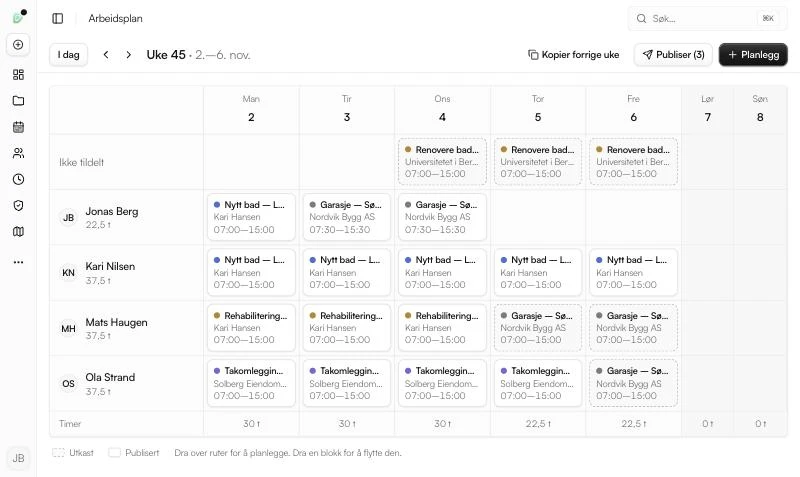Open the people icon in sidebar
The image size is (800, 477).
[x=18, y=153]
